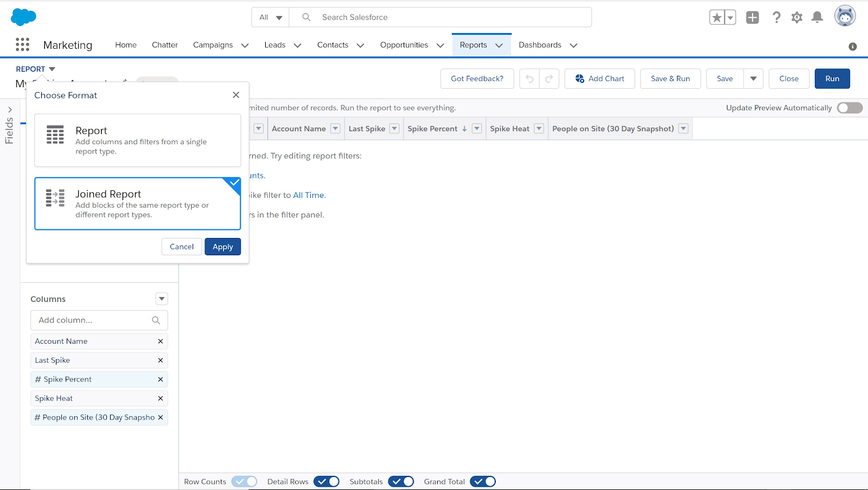
Task: Click the Redo arrow button
Action: coord(549,79)
